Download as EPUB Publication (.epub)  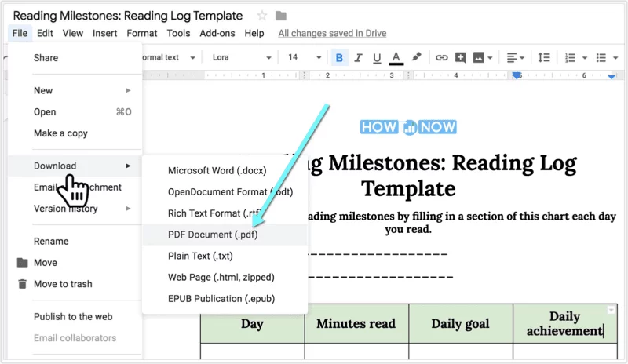pos(225,299)
